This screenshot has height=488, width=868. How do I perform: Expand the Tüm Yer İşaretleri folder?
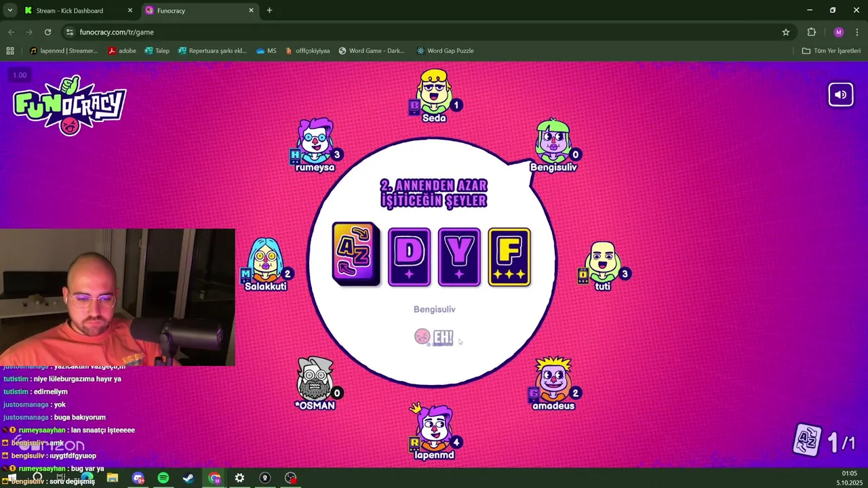tap(831, 51)
